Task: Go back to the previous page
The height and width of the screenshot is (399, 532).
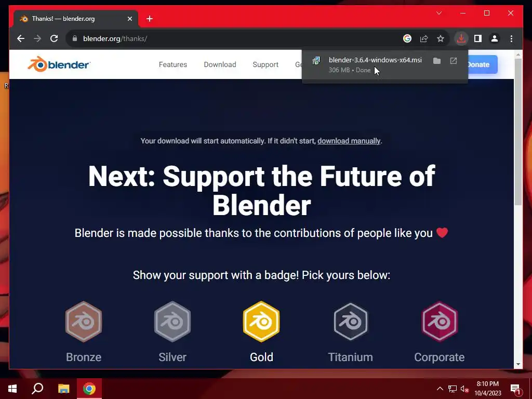Action: [21, 38]
